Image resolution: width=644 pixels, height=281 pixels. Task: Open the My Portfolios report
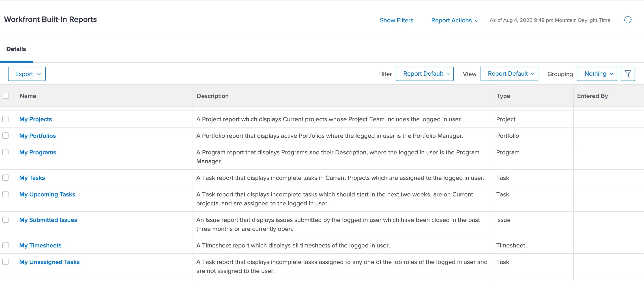37,136
